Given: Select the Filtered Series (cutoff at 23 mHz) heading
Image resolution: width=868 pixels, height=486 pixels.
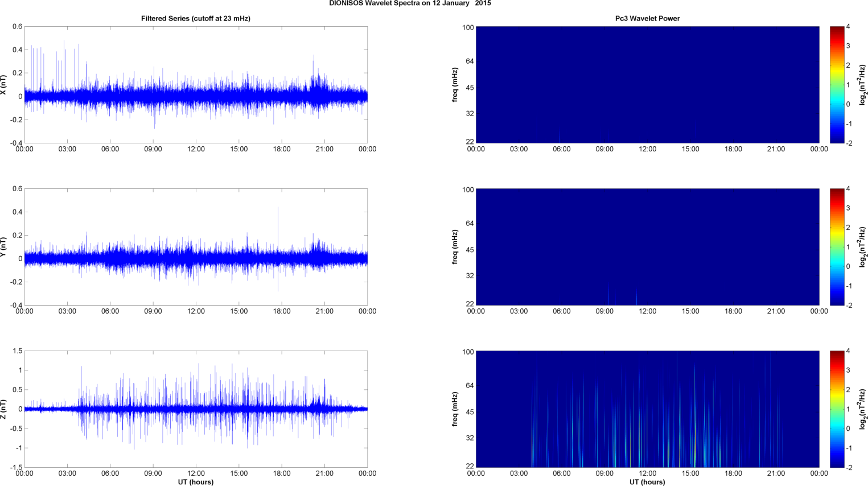Looking at the screenshot, I should point(196,18).
